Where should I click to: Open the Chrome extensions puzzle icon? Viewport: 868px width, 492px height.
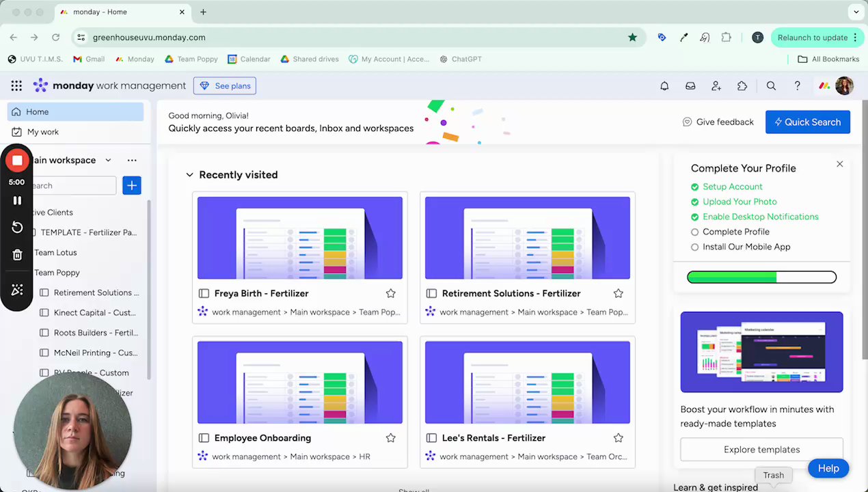click(727, 38)
